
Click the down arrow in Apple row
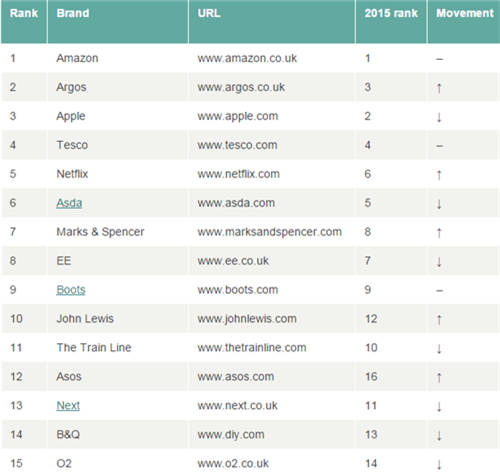click(439, 117)
